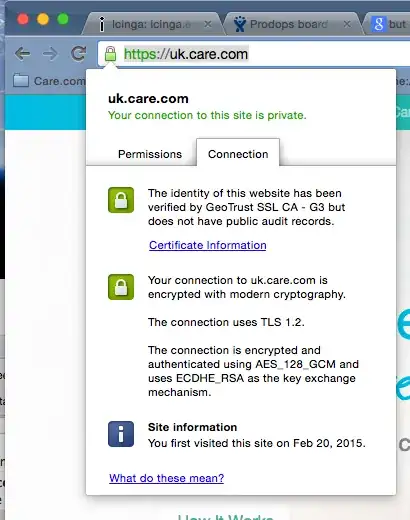Close the Icinga tab

[x=208, y=24]
